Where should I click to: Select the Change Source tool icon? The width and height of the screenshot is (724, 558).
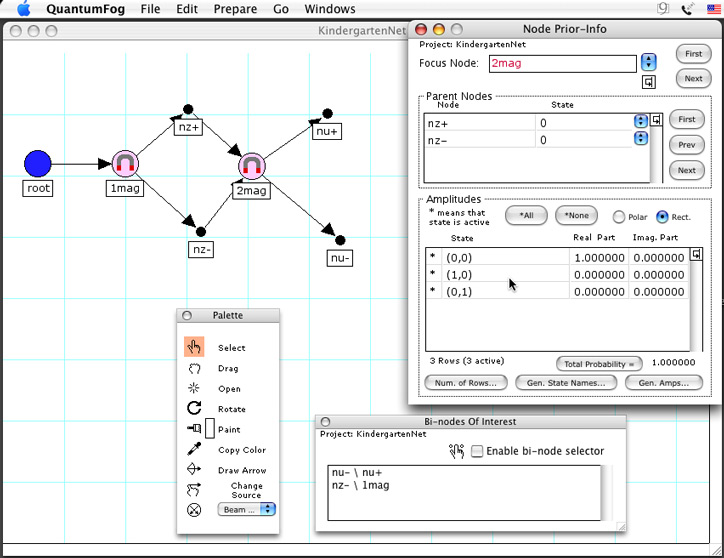194,489
